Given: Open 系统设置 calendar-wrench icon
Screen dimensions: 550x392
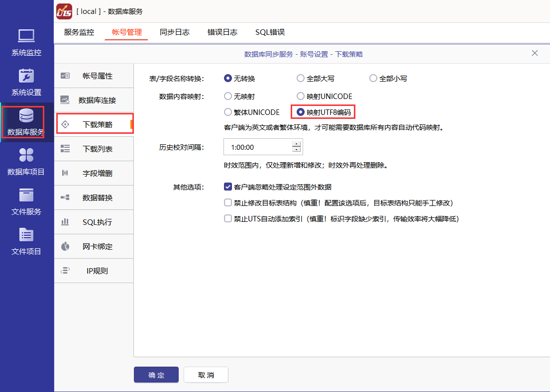Looking at the screenshot, I should [x=26, y=76].
